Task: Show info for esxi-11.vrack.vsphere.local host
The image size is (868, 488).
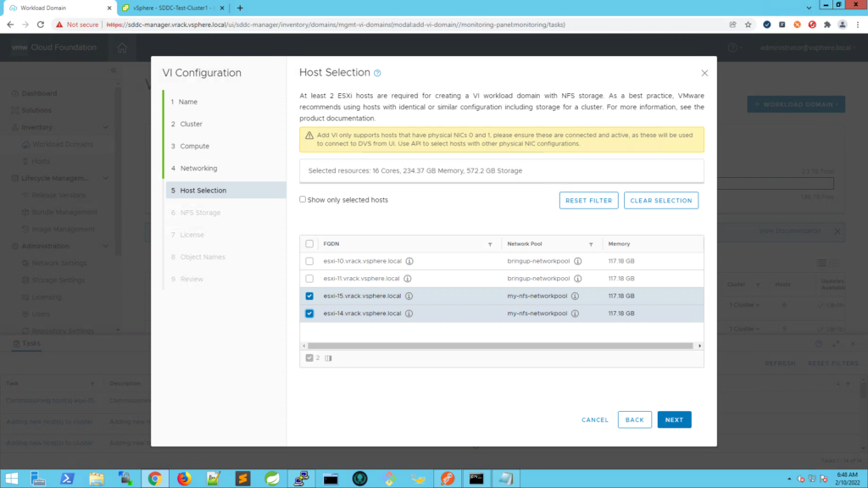Action: point(408,278)
